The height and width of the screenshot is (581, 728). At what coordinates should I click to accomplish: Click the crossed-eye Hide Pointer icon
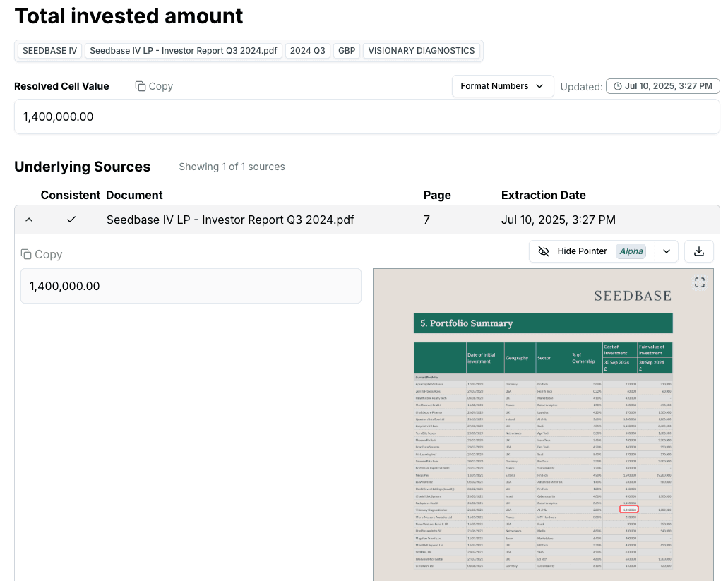(x=543, y=251)
